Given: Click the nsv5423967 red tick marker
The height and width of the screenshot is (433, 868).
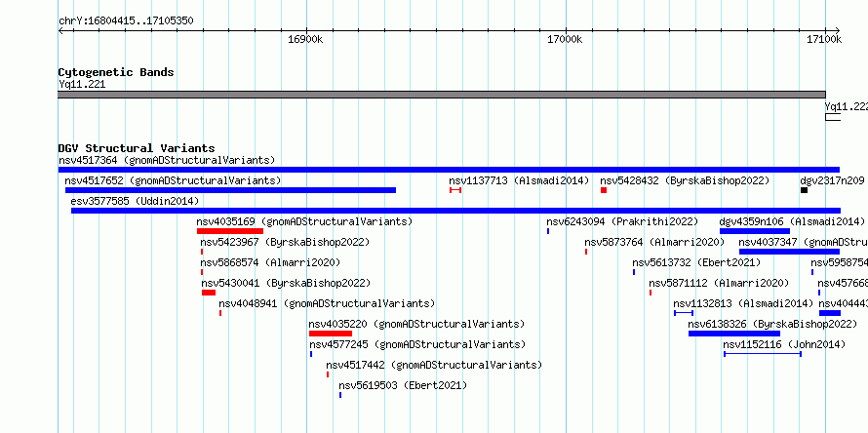Looking at the screenshot, I should [x=202, y=252].
